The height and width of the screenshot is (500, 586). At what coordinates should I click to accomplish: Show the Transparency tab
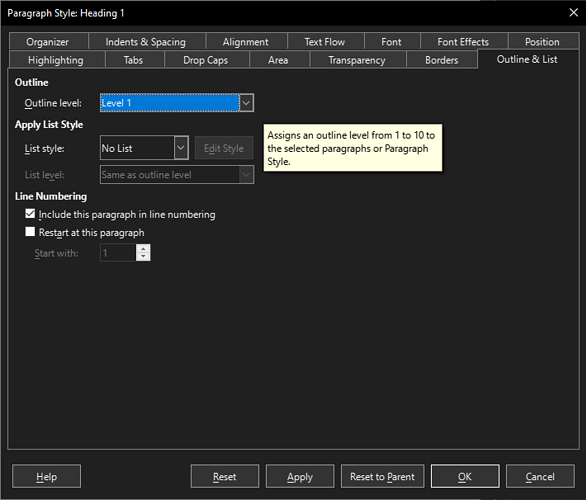coord(357,60)
